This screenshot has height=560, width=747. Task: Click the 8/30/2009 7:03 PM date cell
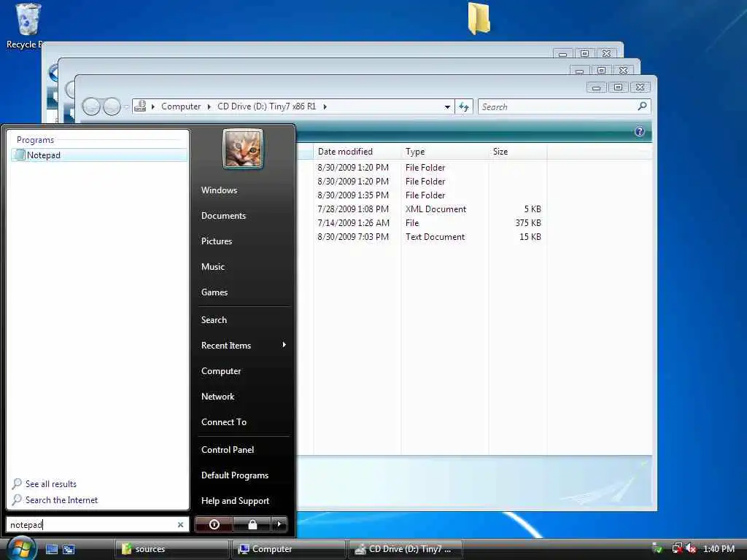click(x=353, y=237)
